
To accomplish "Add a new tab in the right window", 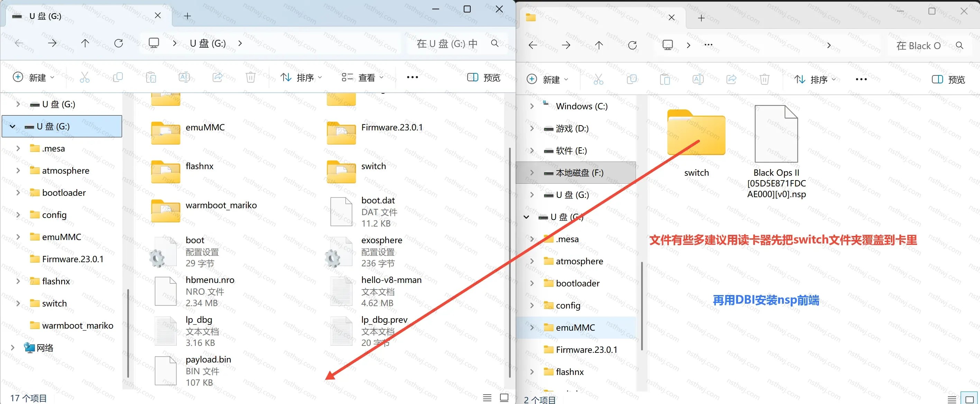I will point(701,18).
